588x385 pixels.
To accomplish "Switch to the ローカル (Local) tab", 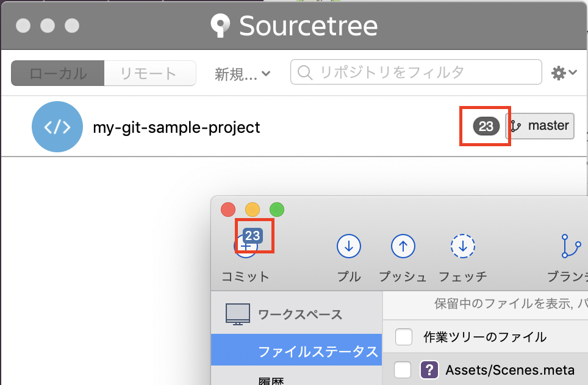I will 58,73.
